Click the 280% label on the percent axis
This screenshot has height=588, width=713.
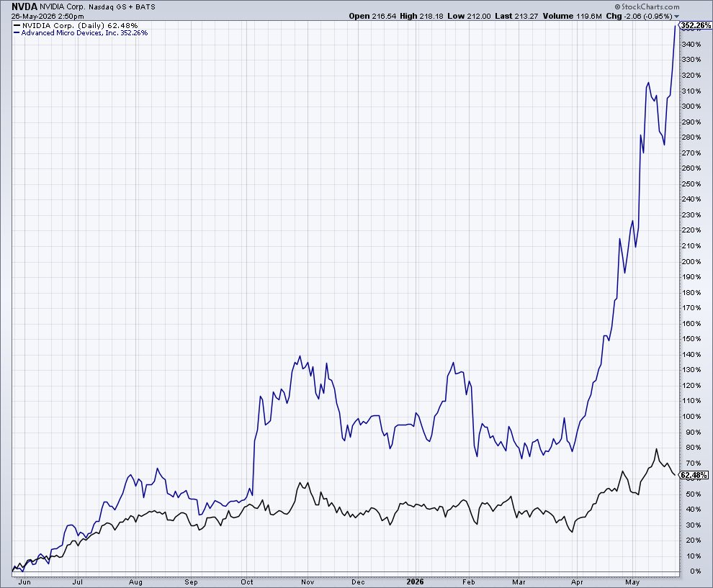(x=691, y=137)
